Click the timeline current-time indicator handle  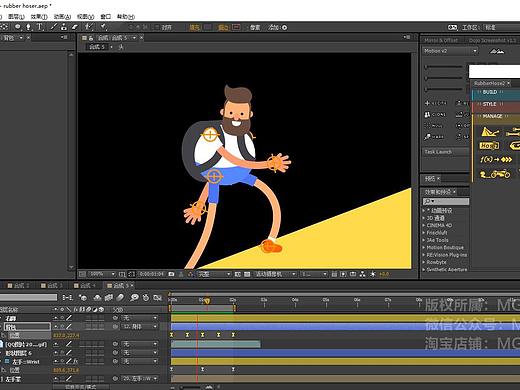pos(207,301)
